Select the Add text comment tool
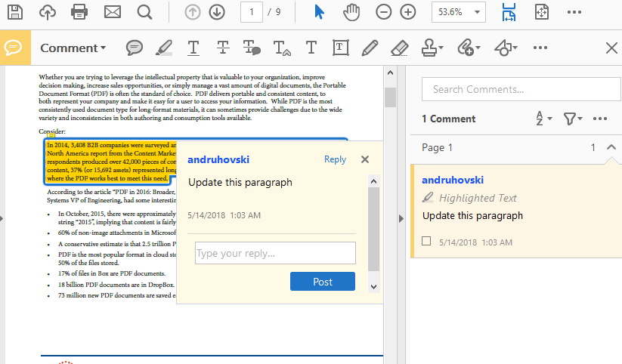Screen dimensions: 622x364 click(311, 48)
